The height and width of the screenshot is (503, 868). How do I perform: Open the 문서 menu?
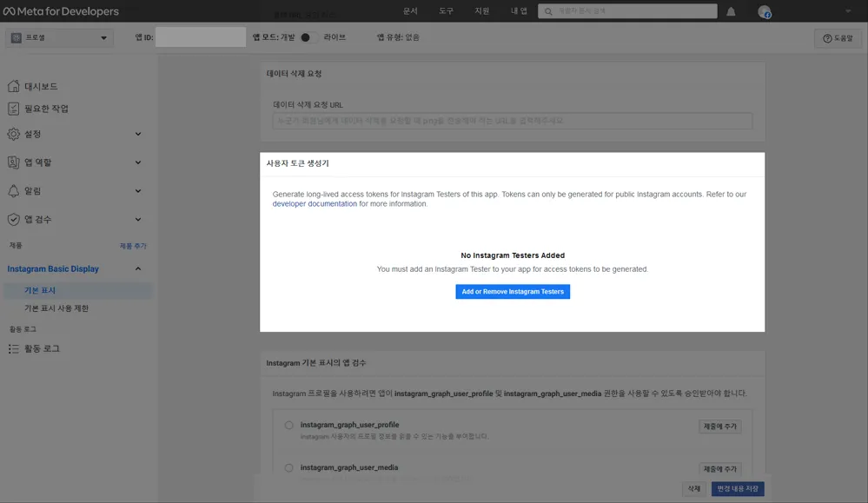tap(410, 11)
